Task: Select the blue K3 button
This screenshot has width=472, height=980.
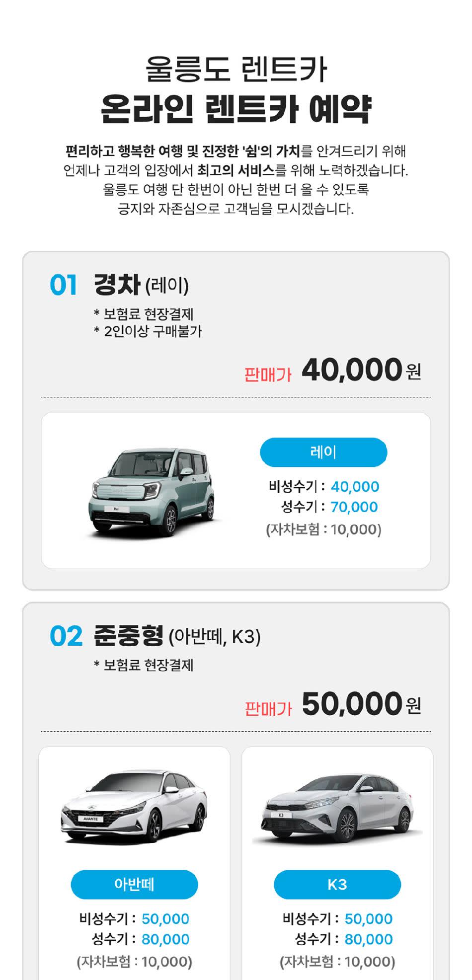Action: 337,885
